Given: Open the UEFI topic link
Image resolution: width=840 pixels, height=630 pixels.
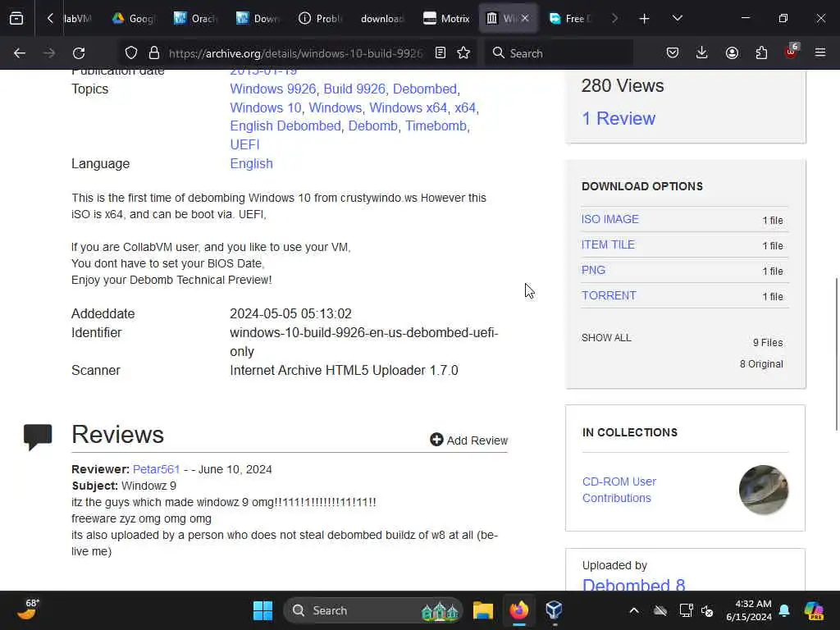Looking at the screenshot, I should [244, 144].
